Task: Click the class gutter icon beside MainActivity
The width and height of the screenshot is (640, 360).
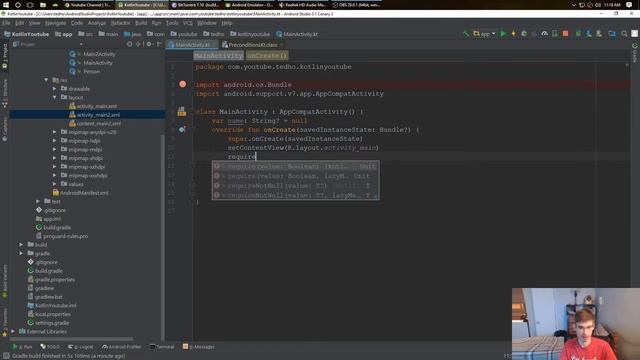Action: tap(182, 111)
